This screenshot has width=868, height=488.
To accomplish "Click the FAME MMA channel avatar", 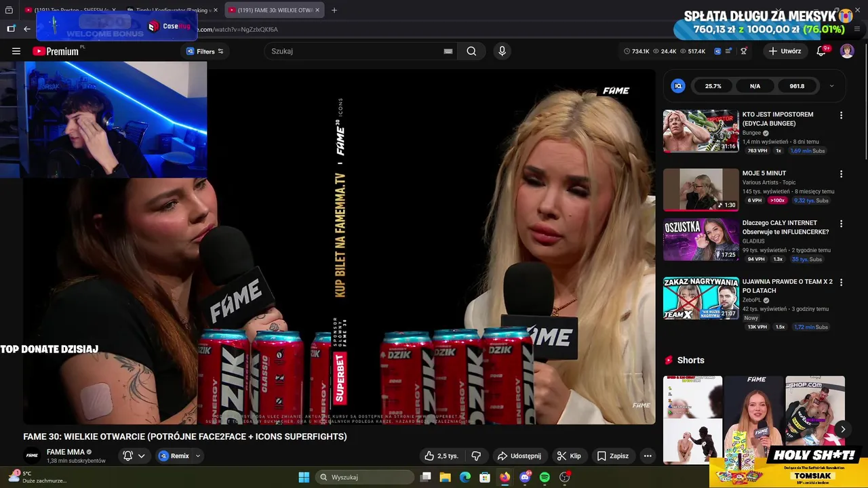I will [x=32, y=456].
